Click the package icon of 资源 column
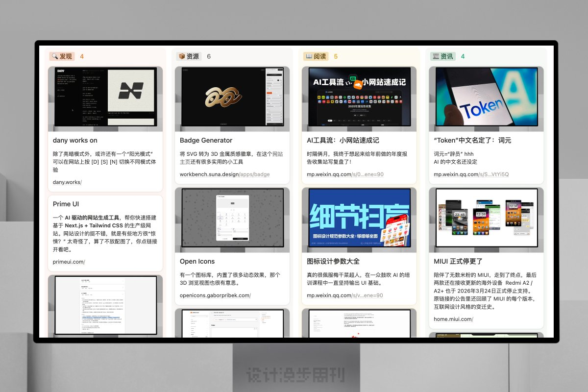This screenshot has height=392, width=588. [x=182, y=56]
